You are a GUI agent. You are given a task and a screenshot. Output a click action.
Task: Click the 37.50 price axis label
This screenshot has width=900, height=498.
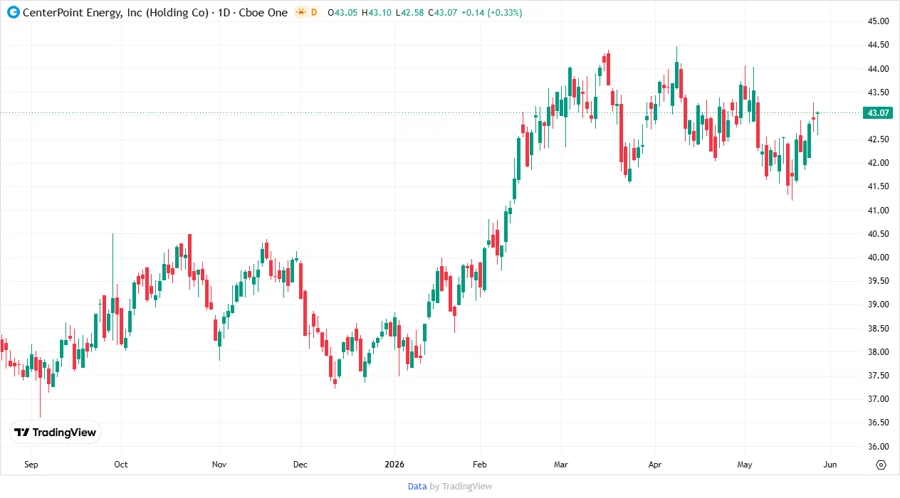tap(878, 376)
